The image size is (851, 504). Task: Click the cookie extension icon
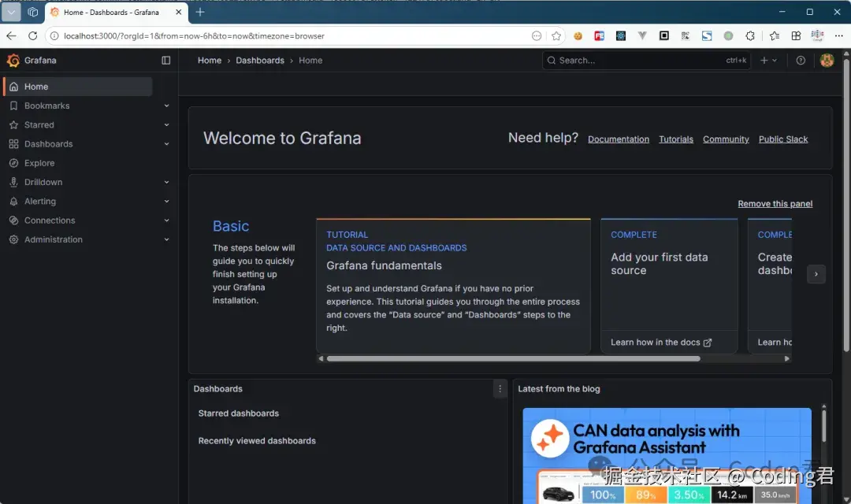point(578,35)
